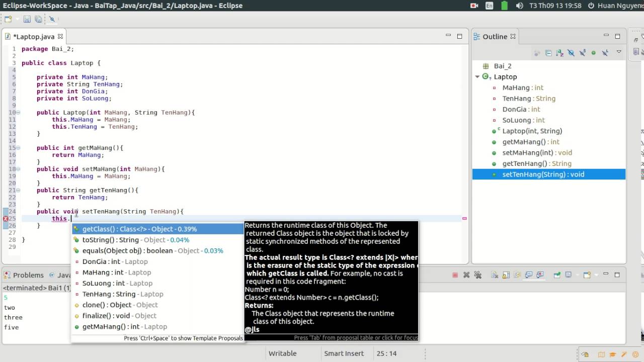Toggle Hide Static Members in Outline
Viewport: 644px width, 362px height.
tap(583, 53)
